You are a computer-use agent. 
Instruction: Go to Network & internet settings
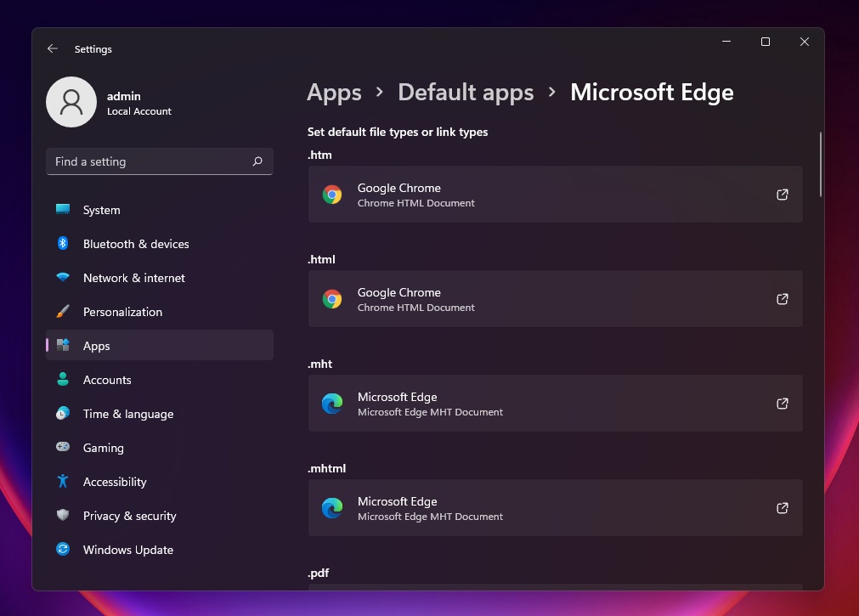(x=160, y=278)
